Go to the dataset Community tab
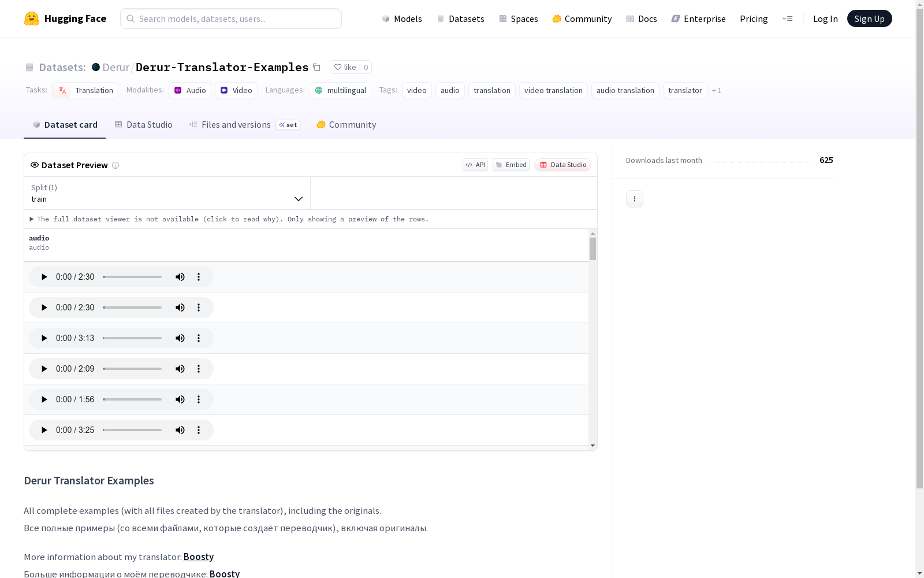This screenshot has width=924, height=578. pos(346,125)
